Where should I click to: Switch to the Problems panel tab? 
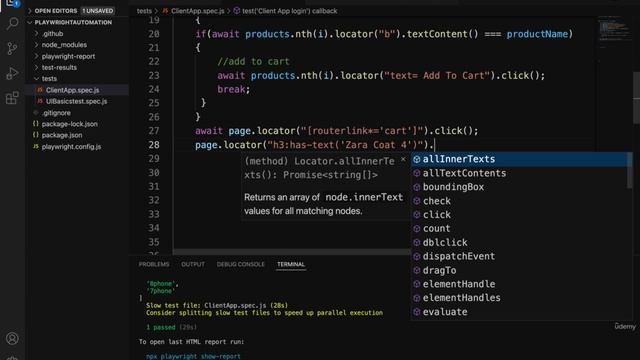pyautogui.click(x=154, y=264)
